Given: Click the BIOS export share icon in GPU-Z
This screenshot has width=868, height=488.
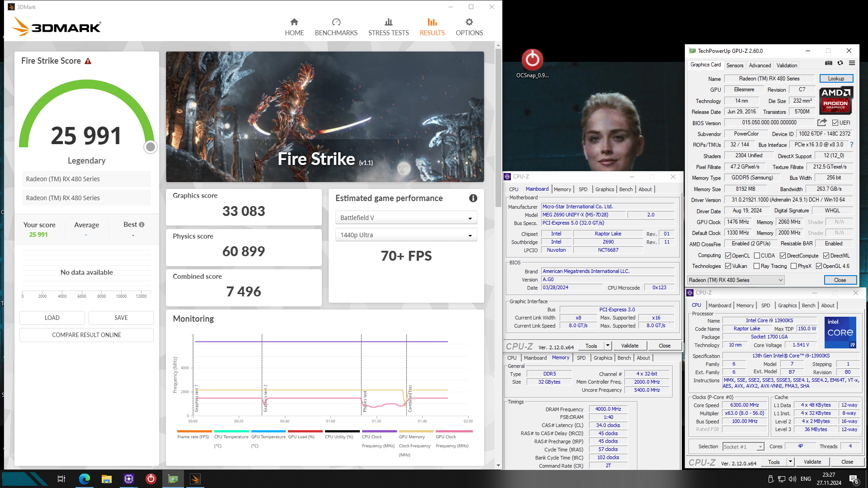Looking at the screenshot, I should click(x=822, y=122).
